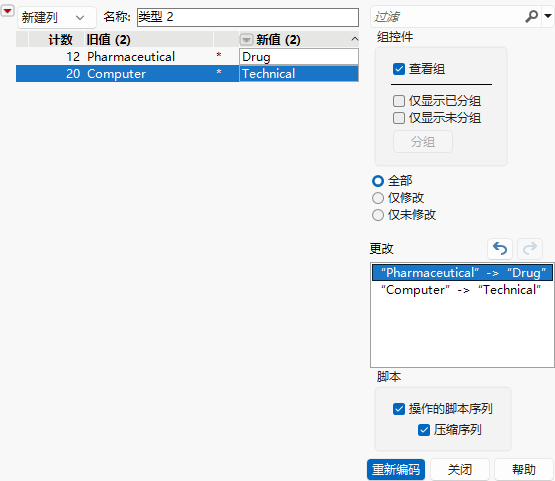Click the 新值 (2) column header text
Viewport: 555px width, 481px height.
point(278,39)
